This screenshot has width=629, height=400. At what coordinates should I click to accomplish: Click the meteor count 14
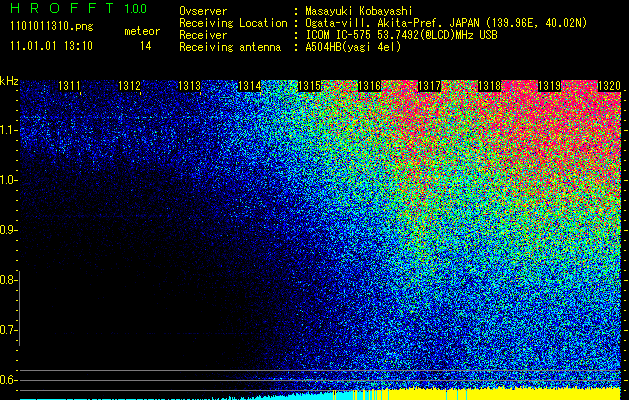(x=146, y=46)
